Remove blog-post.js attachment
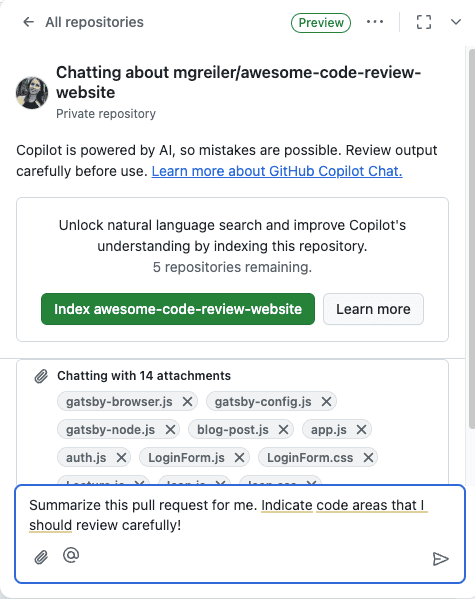Screen dimensions: 475x599 click(x=283, y=430)
